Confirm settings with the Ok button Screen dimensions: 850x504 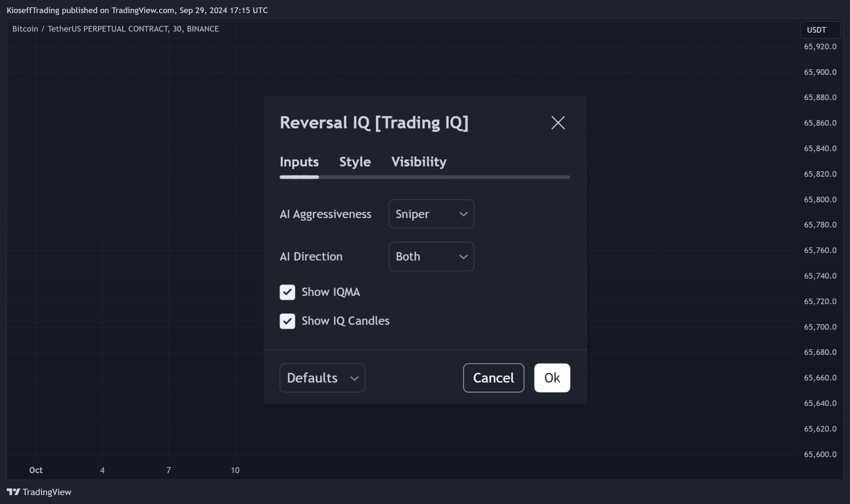tap(552, 378)
